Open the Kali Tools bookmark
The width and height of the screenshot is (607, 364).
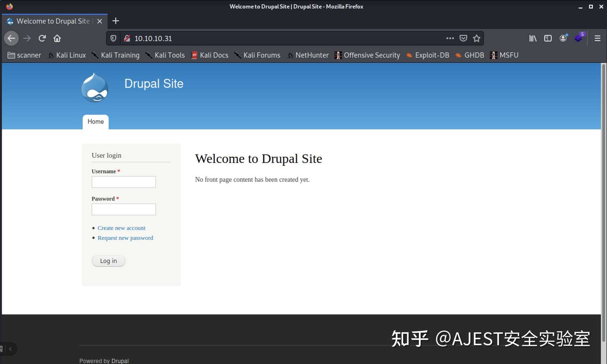(165, 55)
